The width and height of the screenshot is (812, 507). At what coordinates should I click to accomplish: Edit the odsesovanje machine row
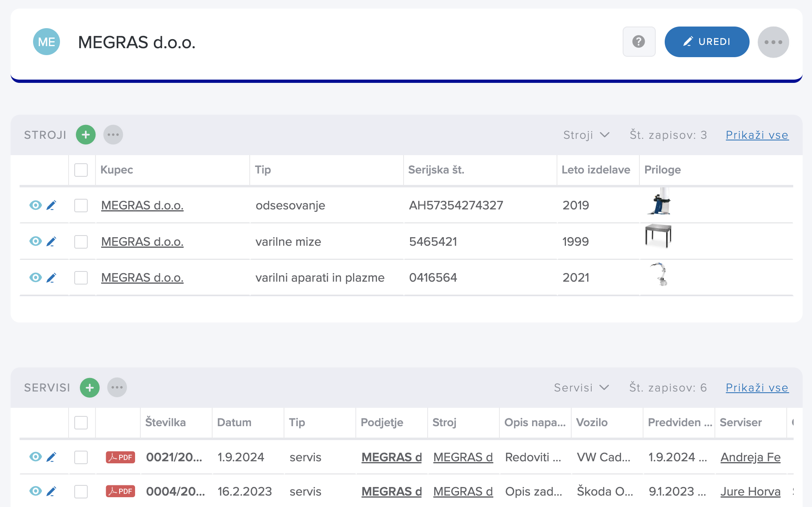pyautogui.click(x=51, y=205)
